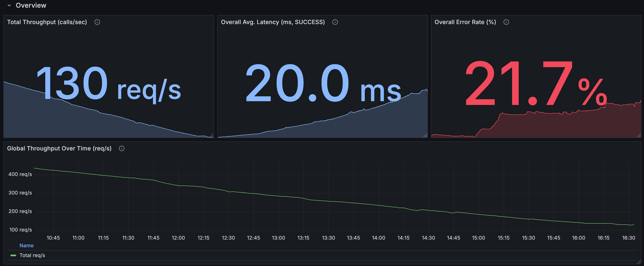
Task: Open info icon for Global Throughput Over Time
Action: (x=122, y=149)
